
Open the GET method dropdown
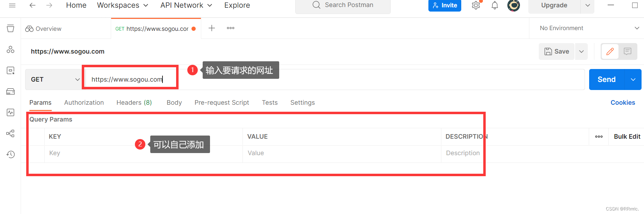click(55, 80)
